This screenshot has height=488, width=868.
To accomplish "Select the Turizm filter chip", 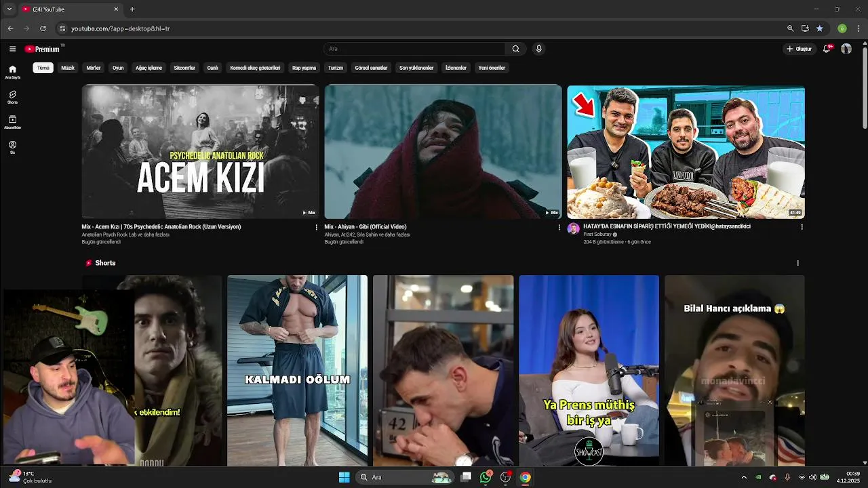I will click(x=336, y=68).
